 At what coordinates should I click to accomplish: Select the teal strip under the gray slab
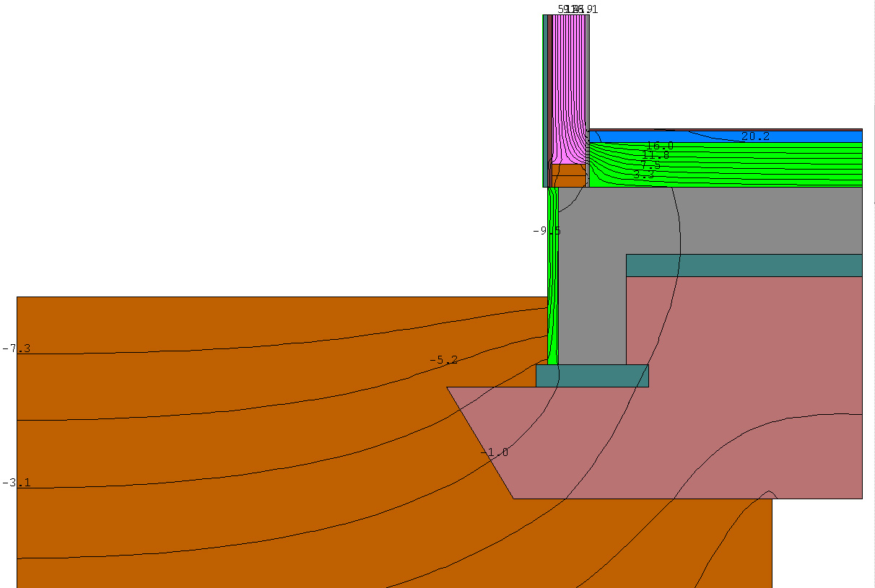744,266
